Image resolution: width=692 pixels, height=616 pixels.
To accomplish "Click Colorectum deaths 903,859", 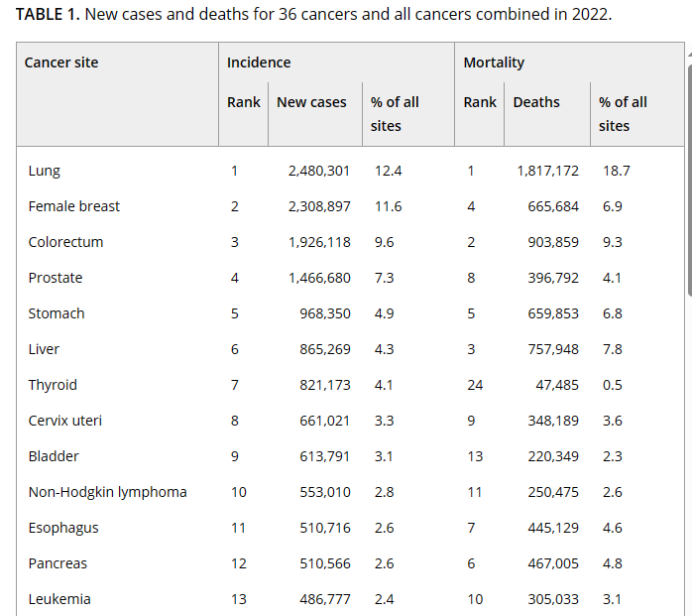I will coord(553,242).
